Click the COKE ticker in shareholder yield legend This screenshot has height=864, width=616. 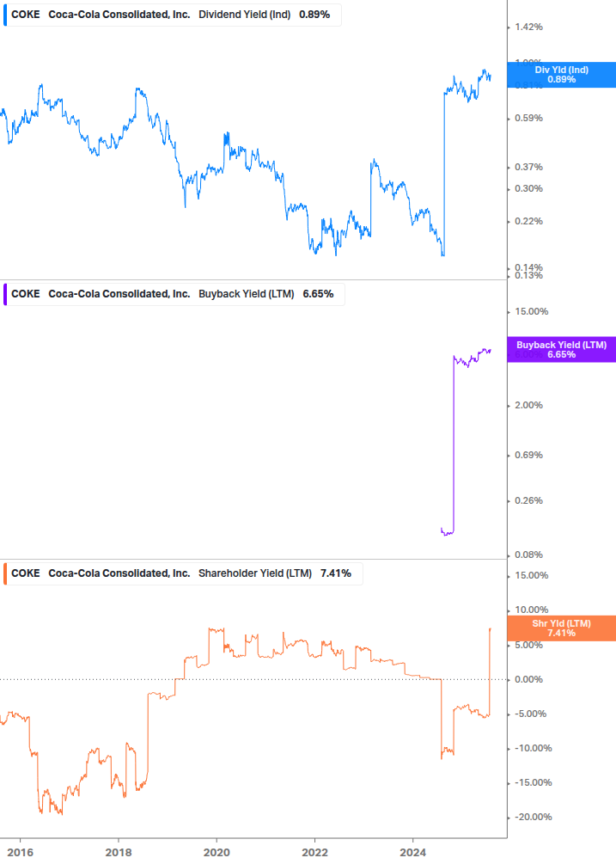pos(25,573)
